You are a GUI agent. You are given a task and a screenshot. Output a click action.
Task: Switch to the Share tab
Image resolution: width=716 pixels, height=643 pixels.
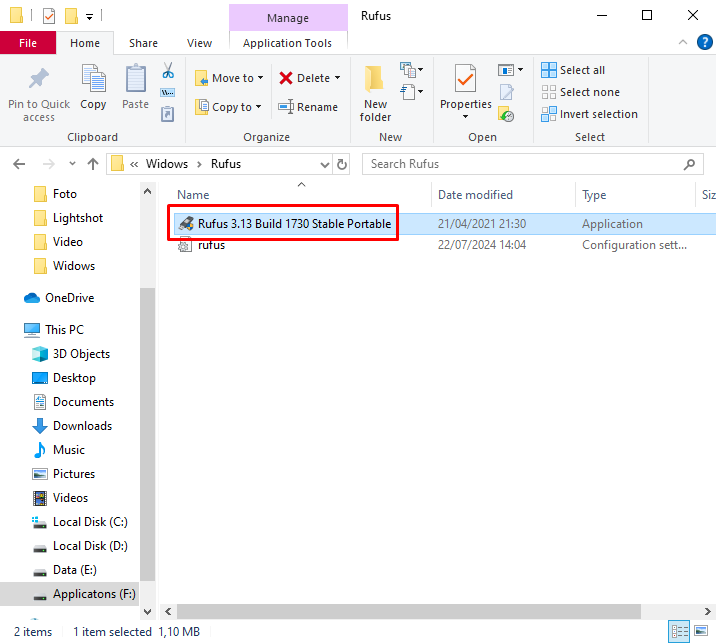pos(143,43)
